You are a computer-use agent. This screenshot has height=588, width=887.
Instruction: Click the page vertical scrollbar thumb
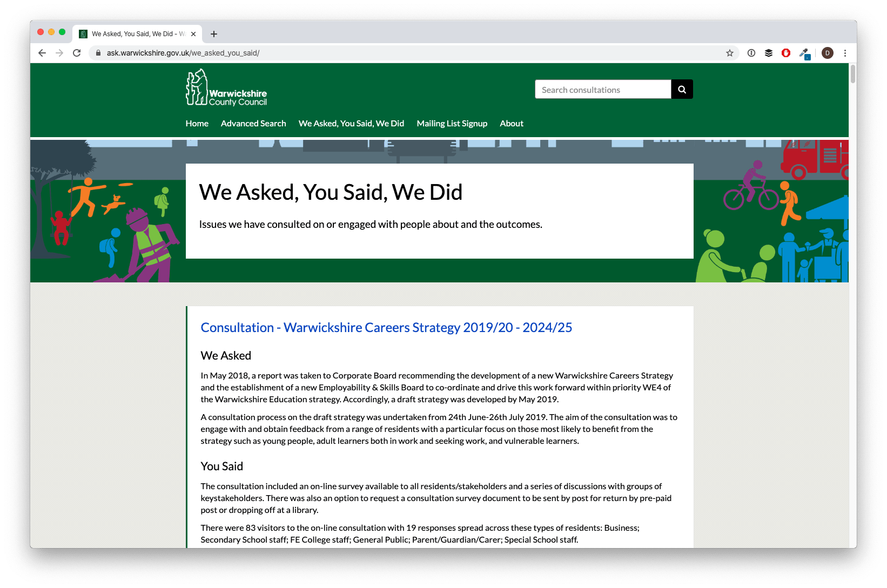point(853,74)
